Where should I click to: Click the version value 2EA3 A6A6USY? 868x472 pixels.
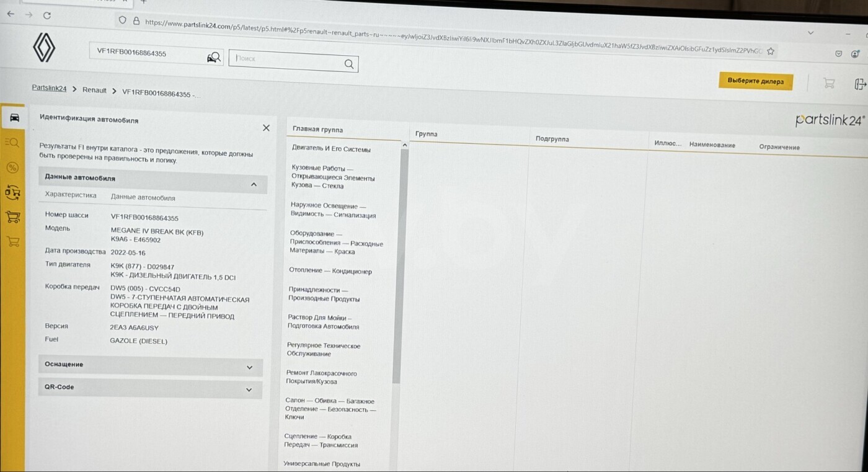(x=134, y=327)
